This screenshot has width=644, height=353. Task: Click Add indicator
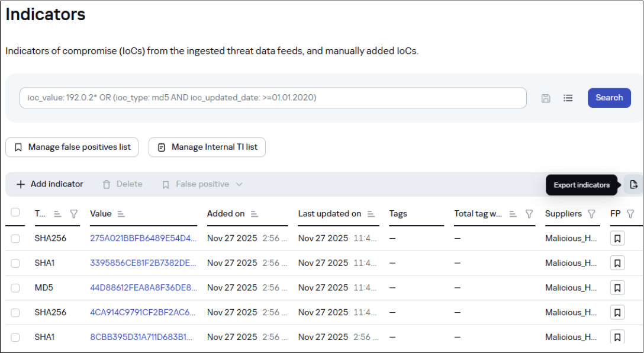[50, 185]
